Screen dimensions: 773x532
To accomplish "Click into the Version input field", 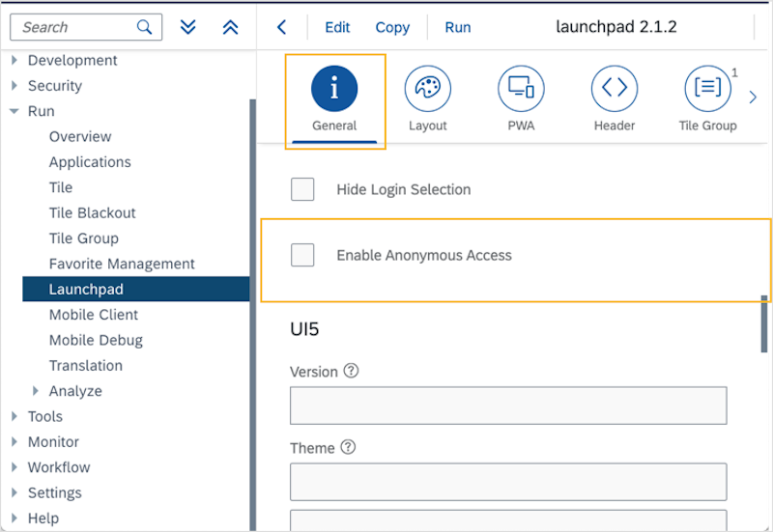I will 507,406.
